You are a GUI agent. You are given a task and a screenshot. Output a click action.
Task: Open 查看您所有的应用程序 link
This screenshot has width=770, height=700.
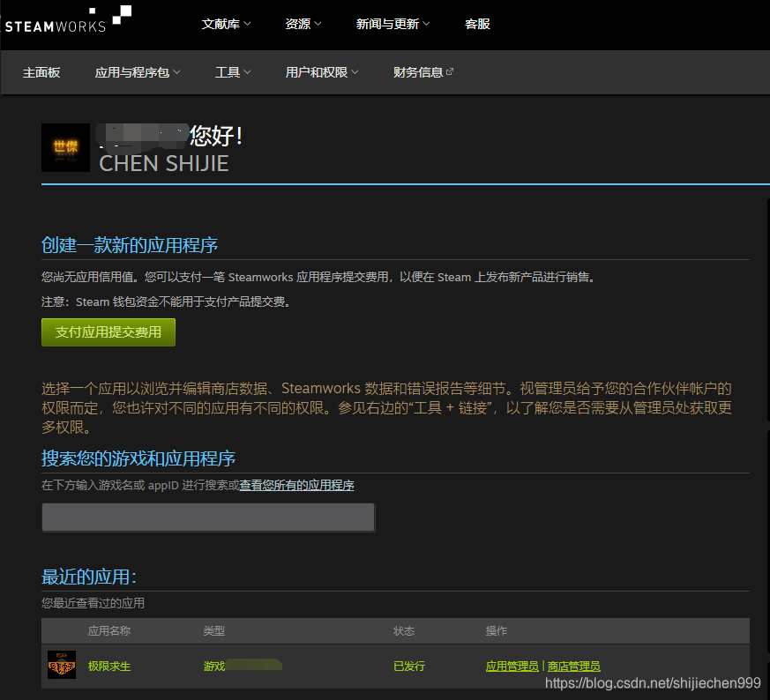click(x=296, y=486)
